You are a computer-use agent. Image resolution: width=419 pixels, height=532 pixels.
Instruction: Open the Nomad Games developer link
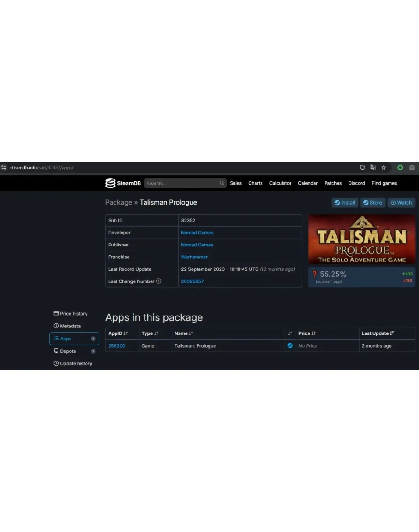coord(197,233)
